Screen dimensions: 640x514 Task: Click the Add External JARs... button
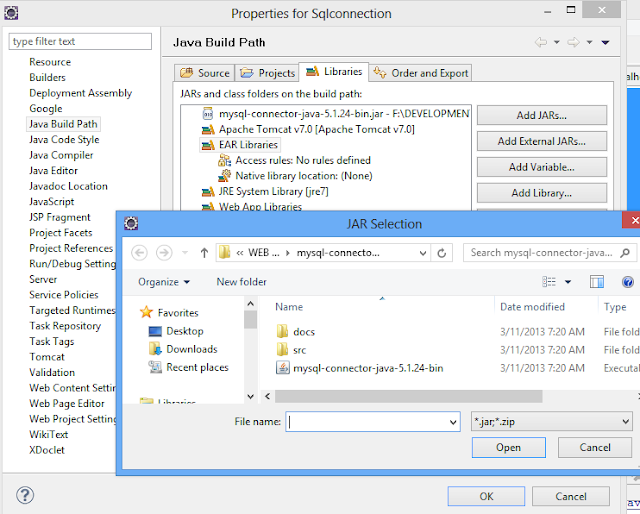click(542, 141)
